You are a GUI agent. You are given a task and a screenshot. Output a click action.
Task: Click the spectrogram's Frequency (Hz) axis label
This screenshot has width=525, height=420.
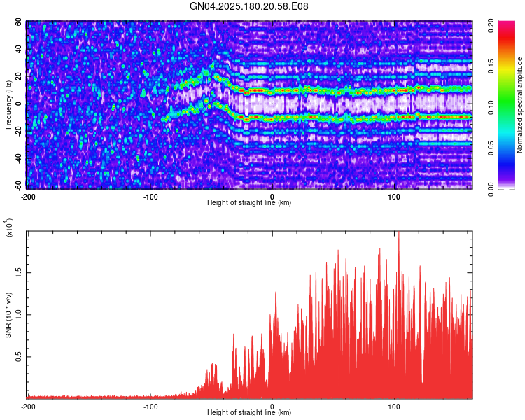tap(8, 105)
